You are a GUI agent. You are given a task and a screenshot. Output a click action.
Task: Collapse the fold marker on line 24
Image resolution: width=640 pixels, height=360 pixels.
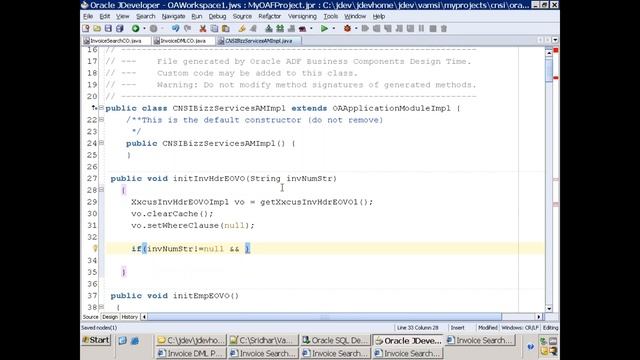coord(101,143)
